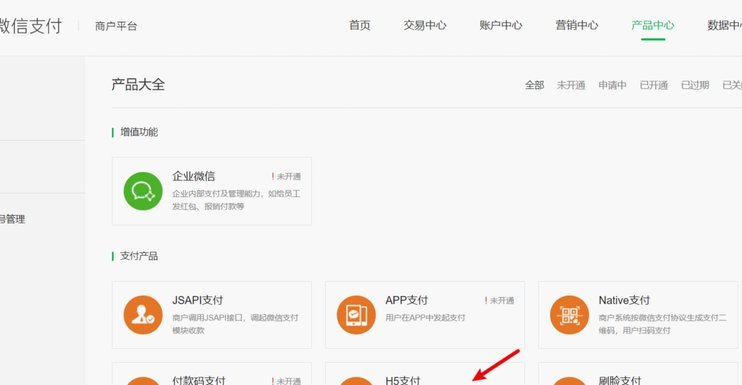Click 未开通 status on APP支付 card

click(x=500, y=300)
